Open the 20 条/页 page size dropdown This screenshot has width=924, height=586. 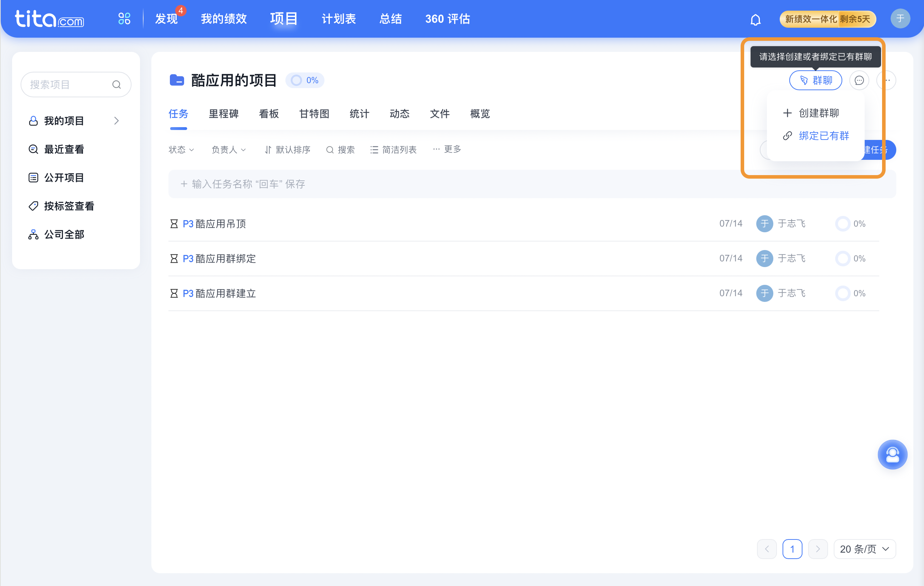point(864,549)
